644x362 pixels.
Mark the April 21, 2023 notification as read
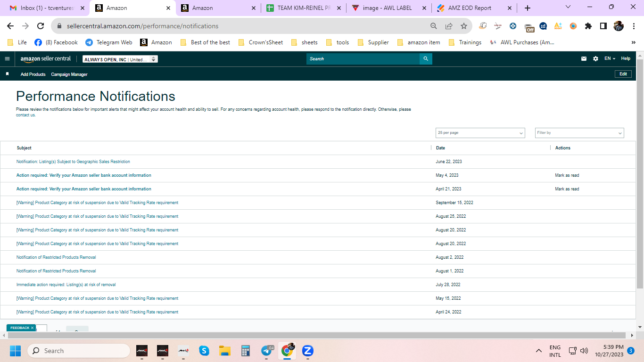[x=567, y=189]
